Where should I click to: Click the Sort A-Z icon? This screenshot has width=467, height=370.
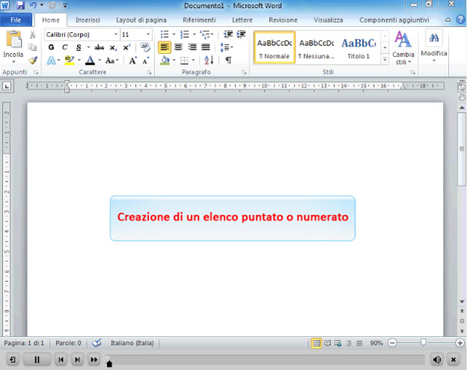(x=209, y=60)
